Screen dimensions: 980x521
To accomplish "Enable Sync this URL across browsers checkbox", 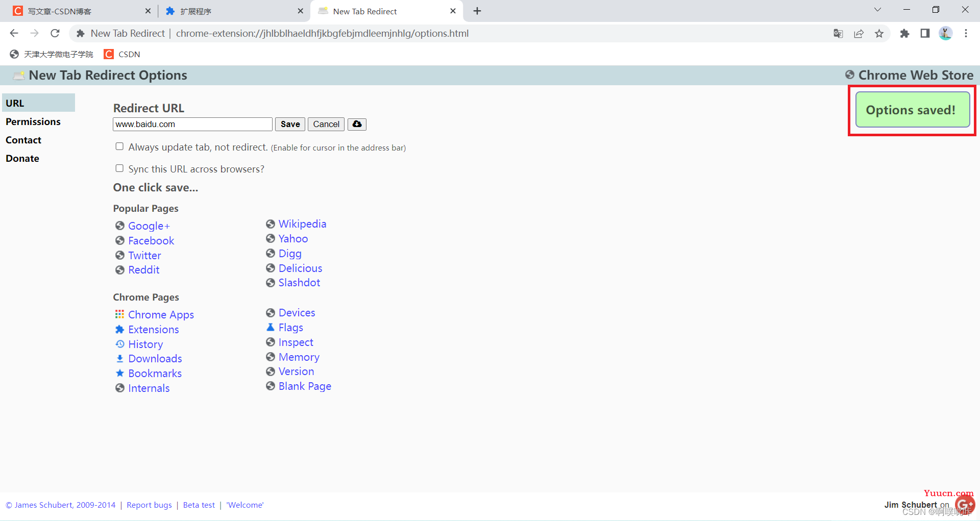I will (119, 168).
